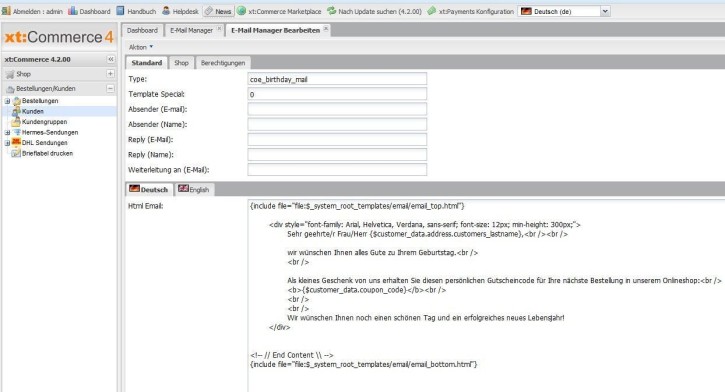
Task: Click the Marketplace globe icon
Action: (241, 11)
